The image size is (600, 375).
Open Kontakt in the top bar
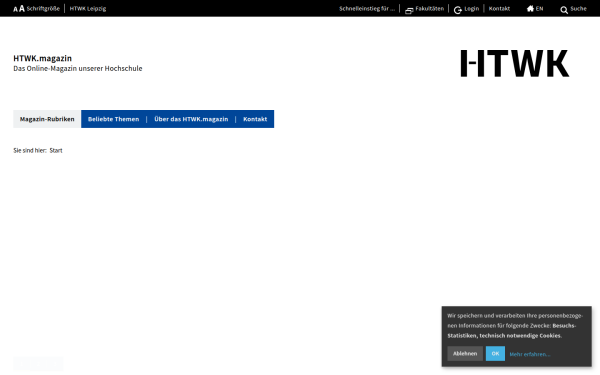[x=499, y=8]
